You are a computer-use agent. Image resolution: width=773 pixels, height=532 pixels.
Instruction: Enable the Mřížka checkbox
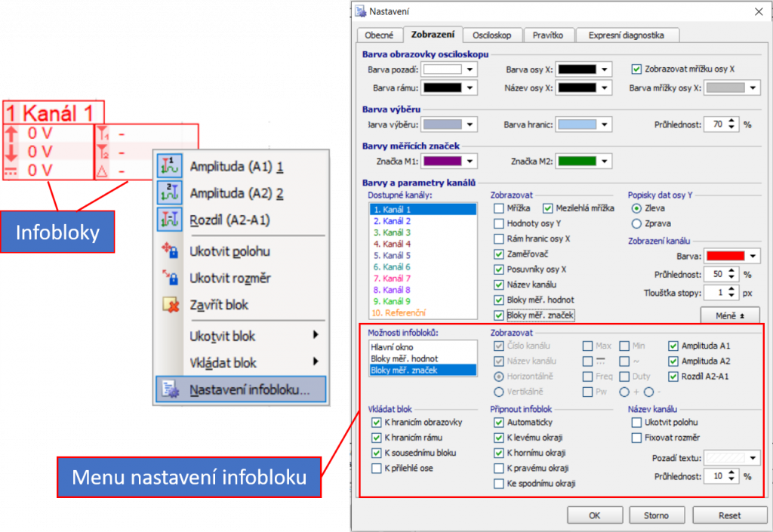(499, 208)
